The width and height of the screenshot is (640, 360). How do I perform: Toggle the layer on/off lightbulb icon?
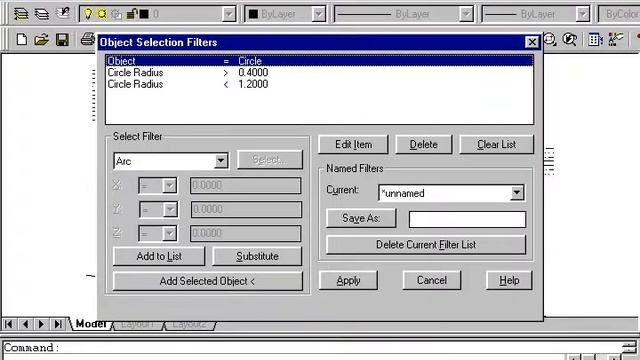tap(88, 14)
